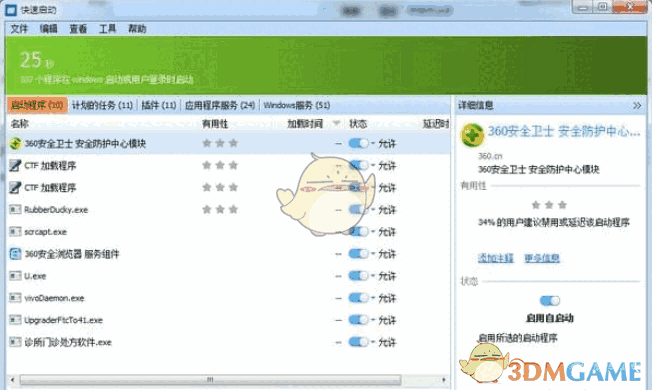Open status dropdown arrow for UpgraderFtcTo41.exe
The height and width of the screenshot is (390, 652).
[373, 320]
